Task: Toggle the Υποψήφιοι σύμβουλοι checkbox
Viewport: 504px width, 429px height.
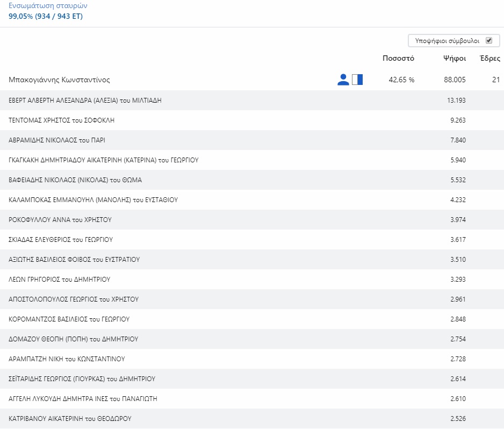Action: click(x=488, y=40)
